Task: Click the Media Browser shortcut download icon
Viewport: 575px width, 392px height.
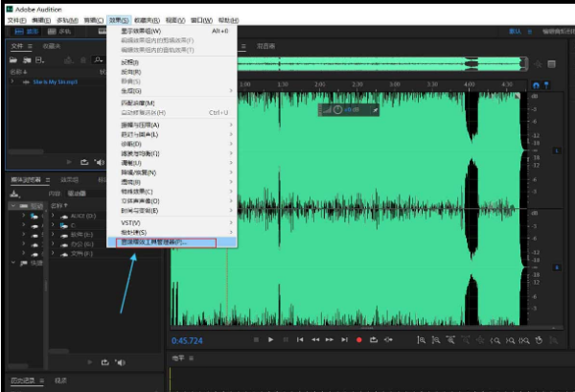Action: pyautogui.click(x=14, y=194)
